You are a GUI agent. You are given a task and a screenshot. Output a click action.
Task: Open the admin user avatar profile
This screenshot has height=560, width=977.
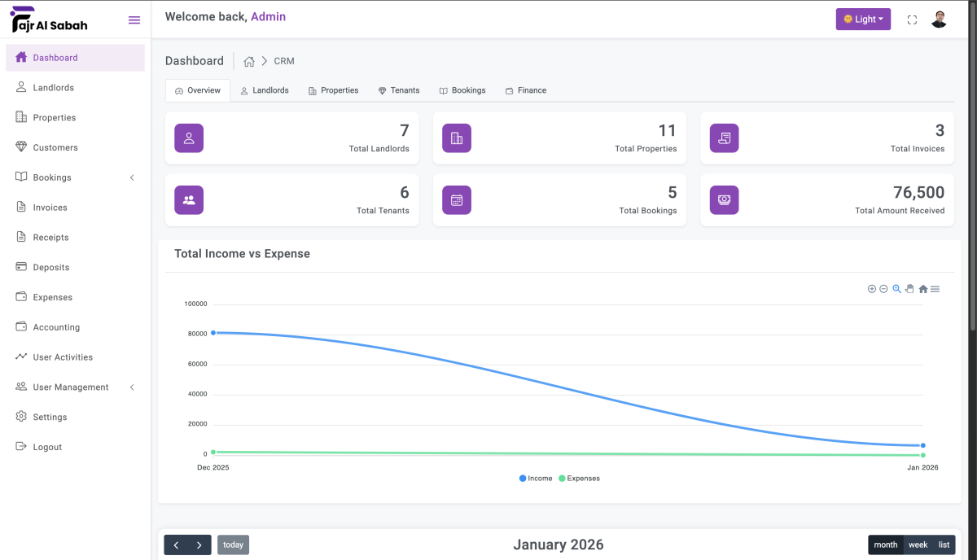939,20
